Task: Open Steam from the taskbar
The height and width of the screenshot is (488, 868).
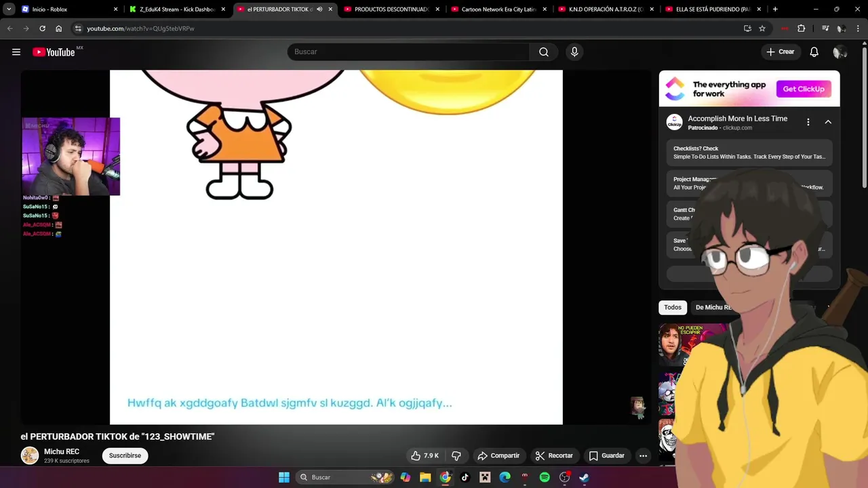Action: coord(585,477)
